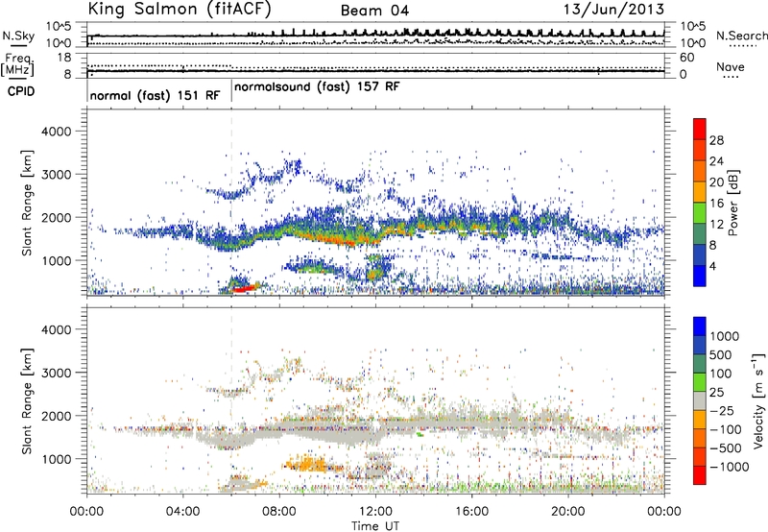
Task: Click the date '13/Jun/2013'
Action: 613,10
